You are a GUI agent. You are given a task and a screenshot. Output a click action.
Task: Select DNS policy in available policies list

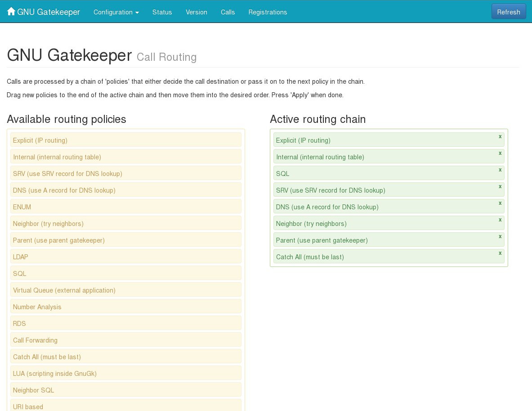(126, 190)
